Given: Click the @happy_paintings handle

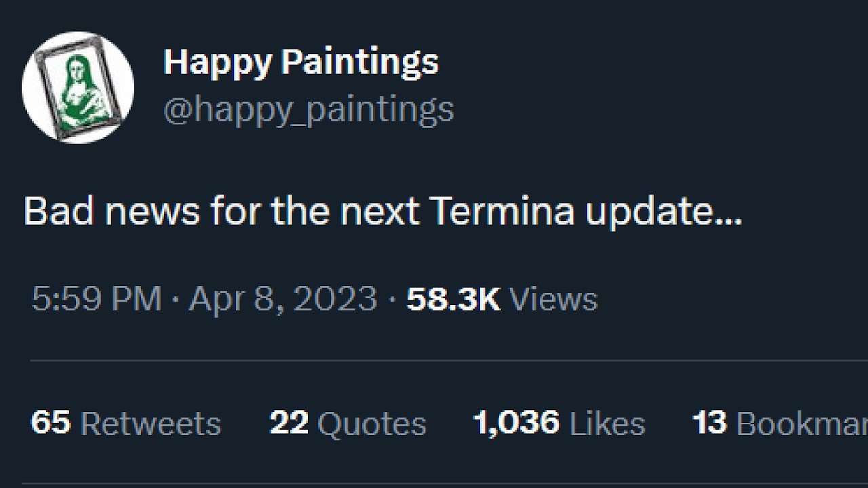Looking at the screenshot, I should tap(309, 109).
